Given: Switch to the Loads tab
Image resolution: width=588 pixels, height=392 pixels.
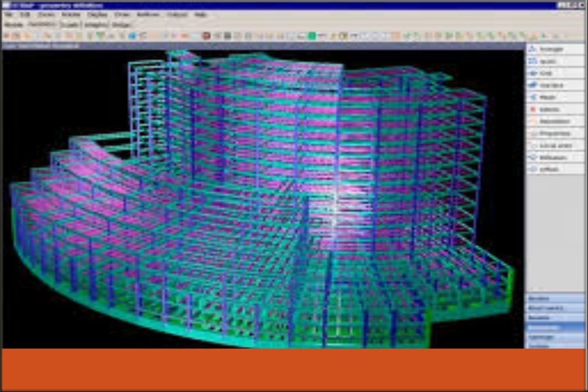Looking at the screenshot, I should coord(70,25).
